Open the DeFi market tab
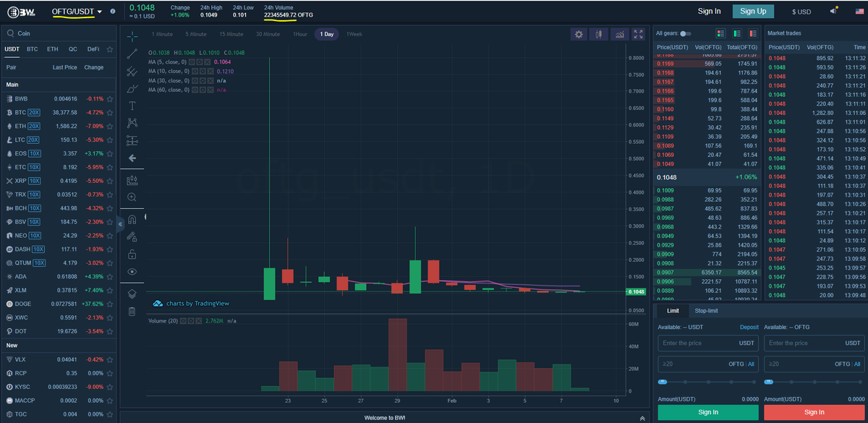 coord(92,48)
